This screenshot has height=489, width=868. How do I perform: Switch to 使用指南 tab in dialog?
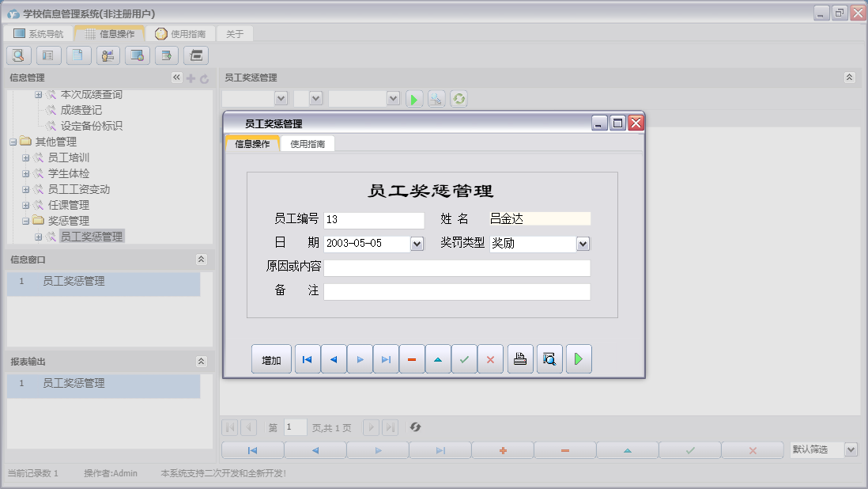pos(308,144)
